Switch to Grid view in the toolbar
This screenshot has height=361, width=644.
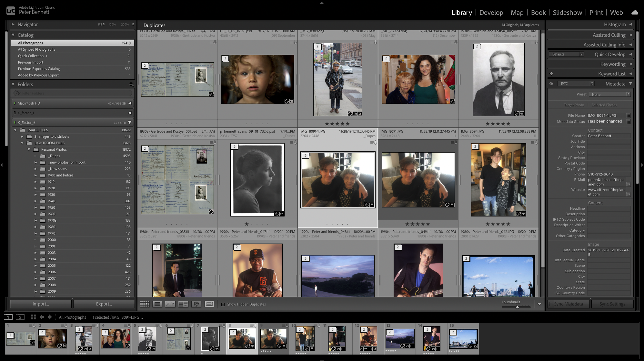pyautogui.click(x=144, y=304)
